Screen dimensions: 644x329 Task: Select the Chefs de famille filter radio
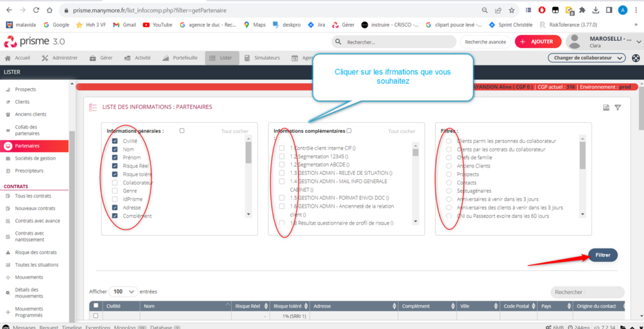[x=448, y=158]
